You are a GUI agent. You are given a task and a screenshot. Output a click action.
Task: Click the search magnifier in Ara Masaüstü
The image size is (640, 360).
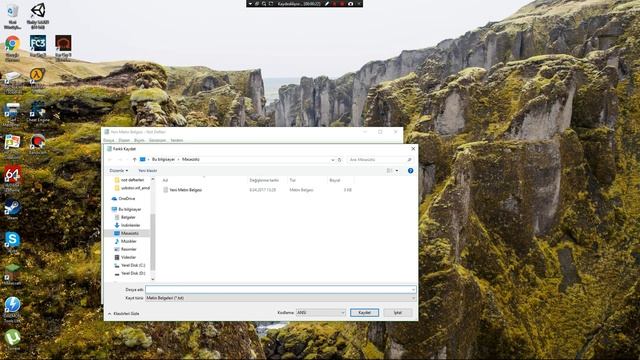(409, 160)
